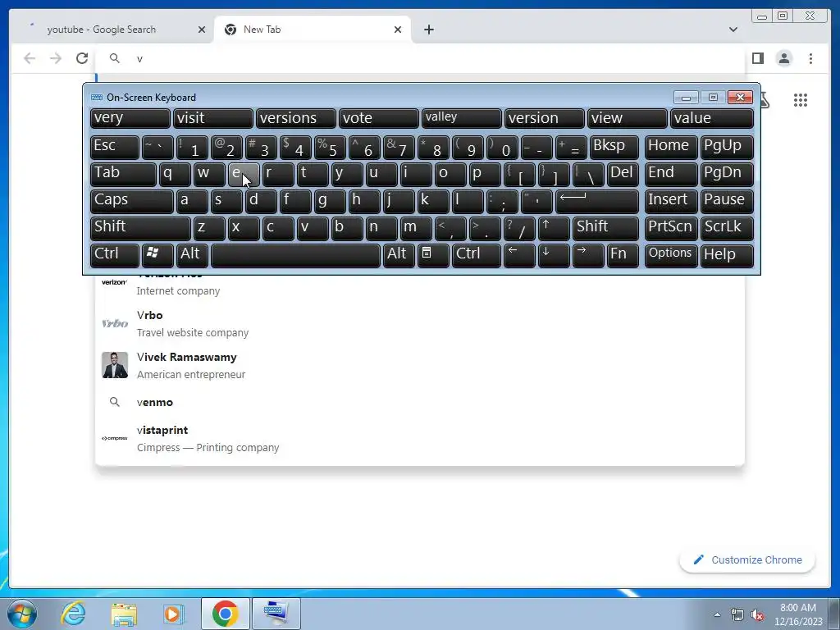The height and width of the screenshot is (630, 840).
Task: Select the word prediction 'value'
Action: 711,118
